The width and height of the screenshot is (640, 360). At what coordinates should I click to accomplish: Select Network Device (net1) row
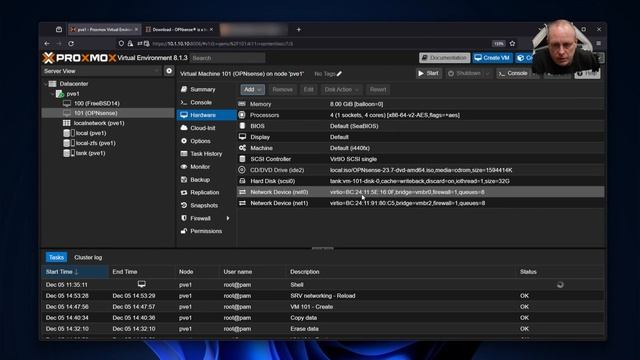[420, 203]
